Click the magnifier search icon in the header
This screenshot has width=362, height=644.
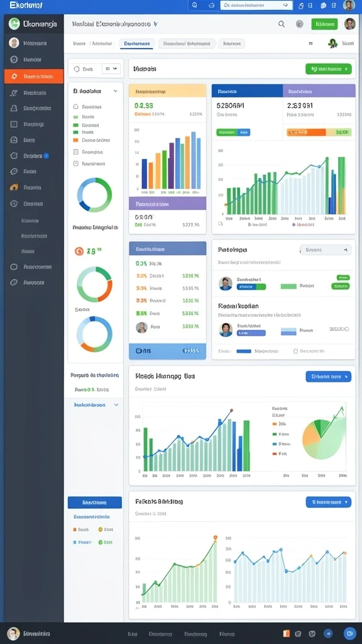pyautogui.click(x=281, y=25)
